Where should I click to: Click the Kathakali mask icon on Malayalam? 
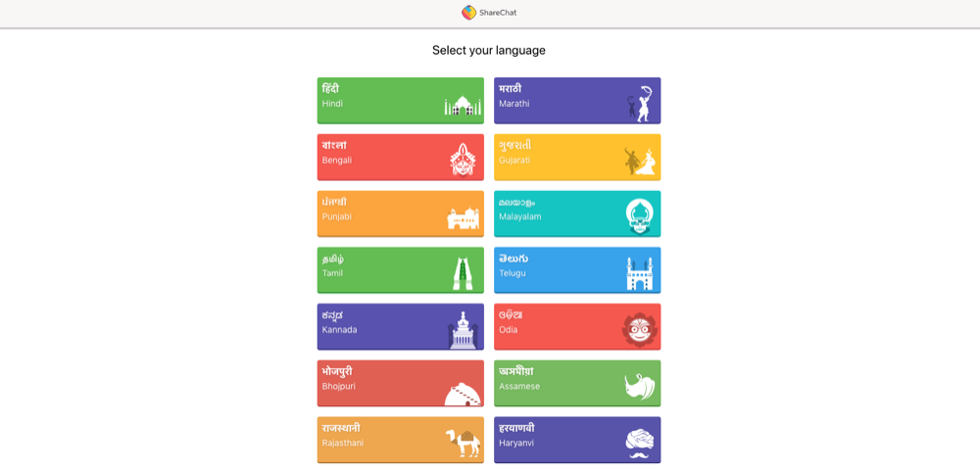point(640,215)
